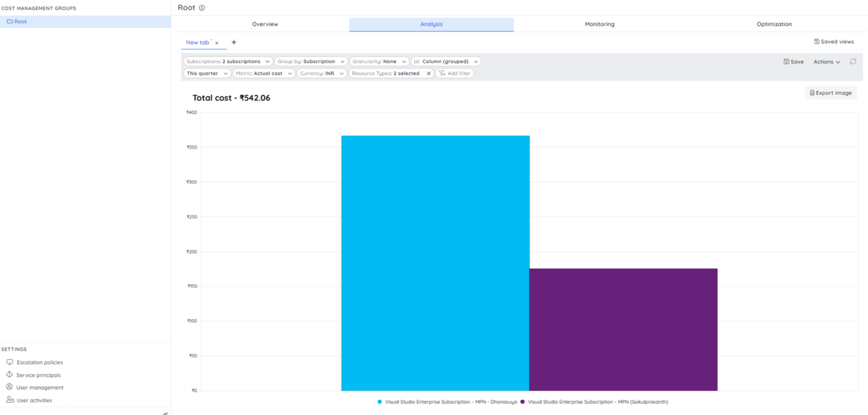Click Add filter
Viewport: 868px width, 415px height.
point(455,73)
